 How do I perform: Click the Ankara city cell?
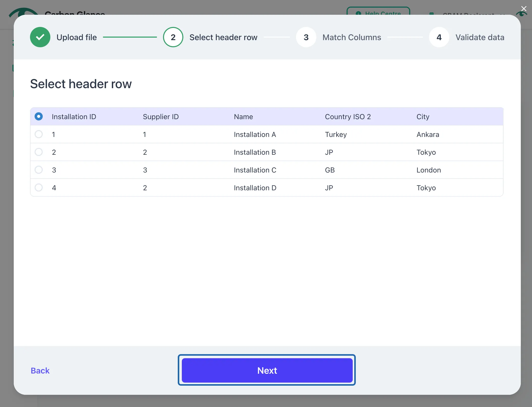pyautogui.click(x=428, y=134)
